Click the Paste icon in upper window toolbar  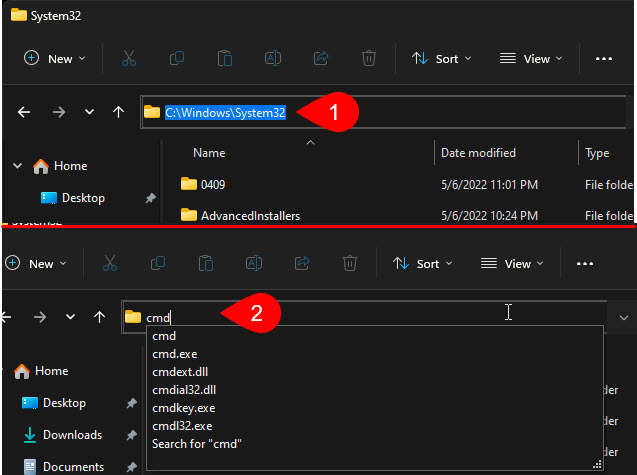pyautogui.click(x=225, y=59)
